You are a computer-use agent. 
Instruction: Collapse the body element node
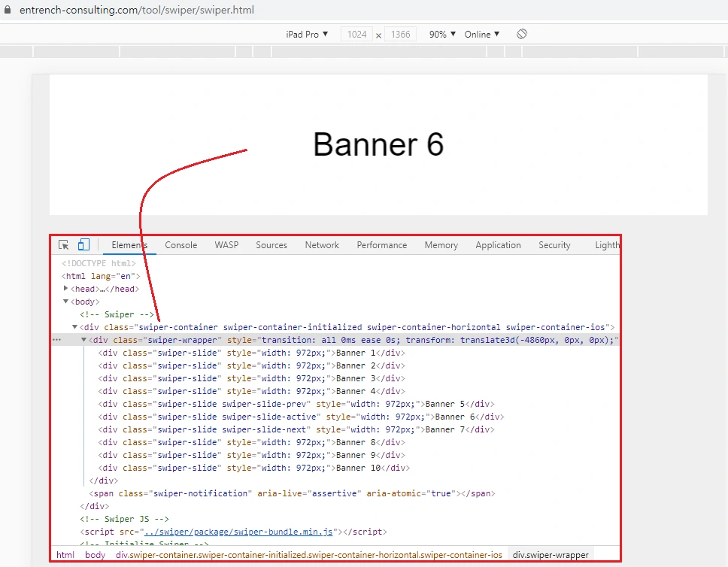pyautogui.click(x=65, y=302)
